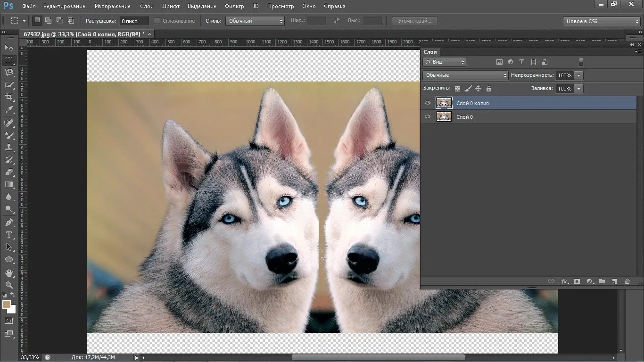Screen dimensions: 644x362
Task: Add a layer style with fx
Action: (564, 281)
